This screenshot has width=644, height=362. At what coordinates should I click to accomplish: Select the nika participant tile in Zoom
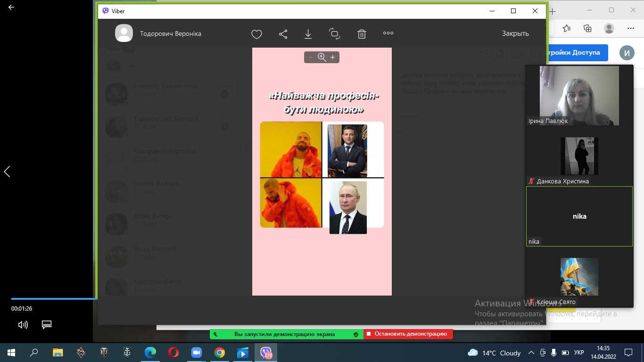[x=579, y=216]
